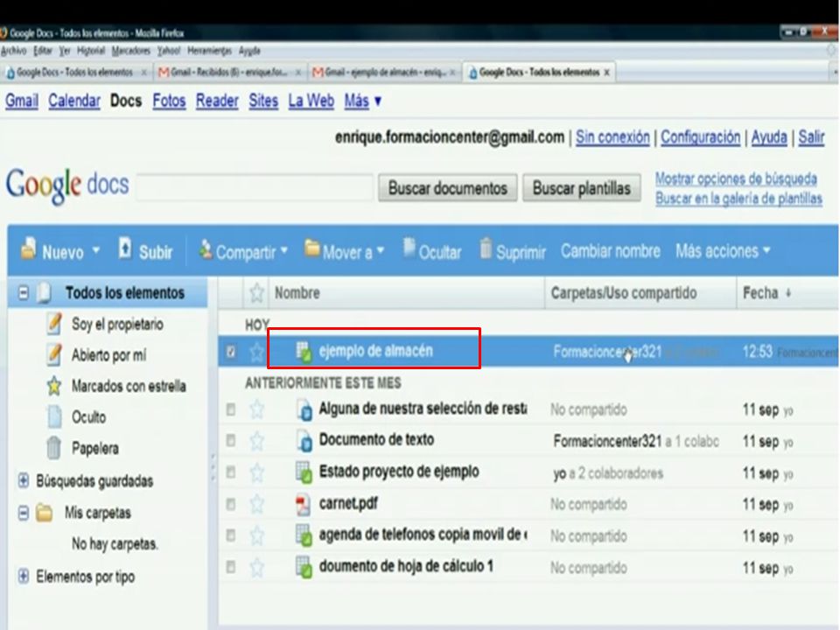The width and height of the screenshot is (840, 630).
Task: Star the 'carnet.pdf' row
Action: click(256, 504)
